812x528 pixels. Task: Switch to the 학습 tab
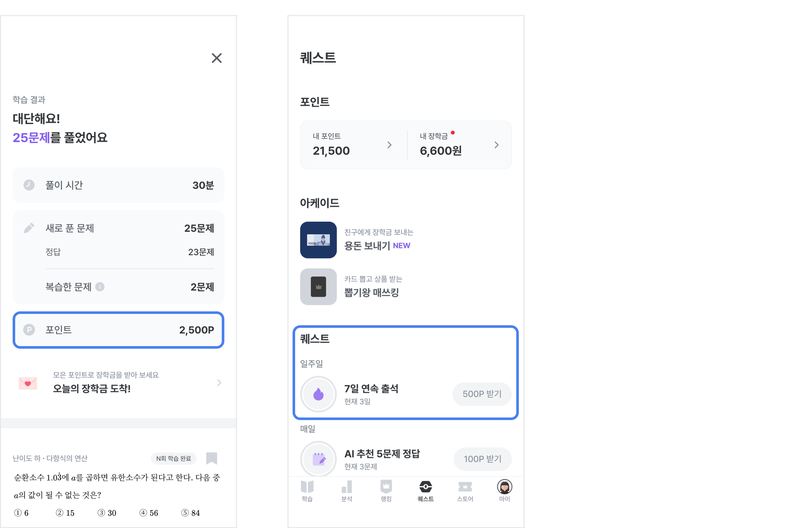pyautogui.click(x=307, y=491)
